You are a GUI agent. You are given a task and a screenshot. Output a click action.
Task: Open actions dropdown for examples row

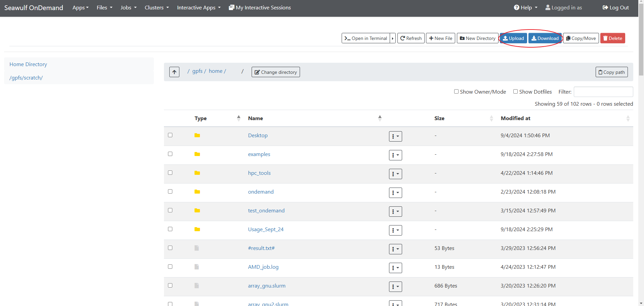[395, 155]
